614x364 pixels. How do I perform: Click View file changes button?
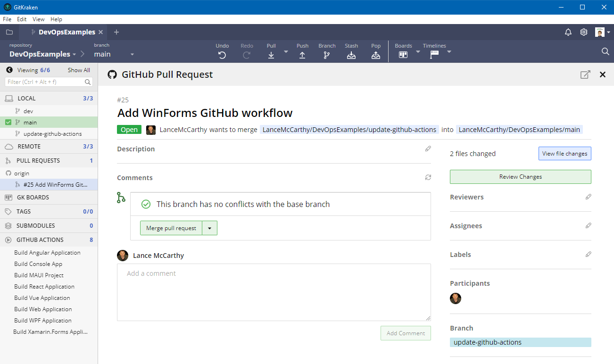coord(564,154)
